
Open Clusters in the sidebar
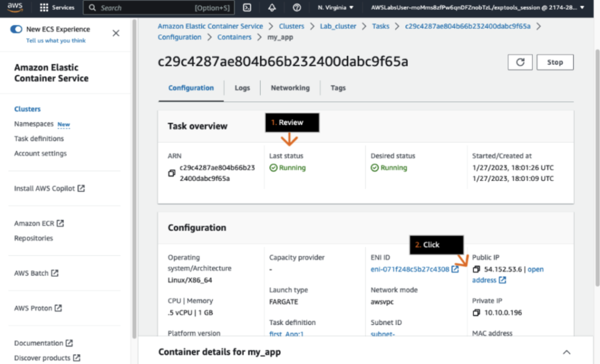coord(27,109)
